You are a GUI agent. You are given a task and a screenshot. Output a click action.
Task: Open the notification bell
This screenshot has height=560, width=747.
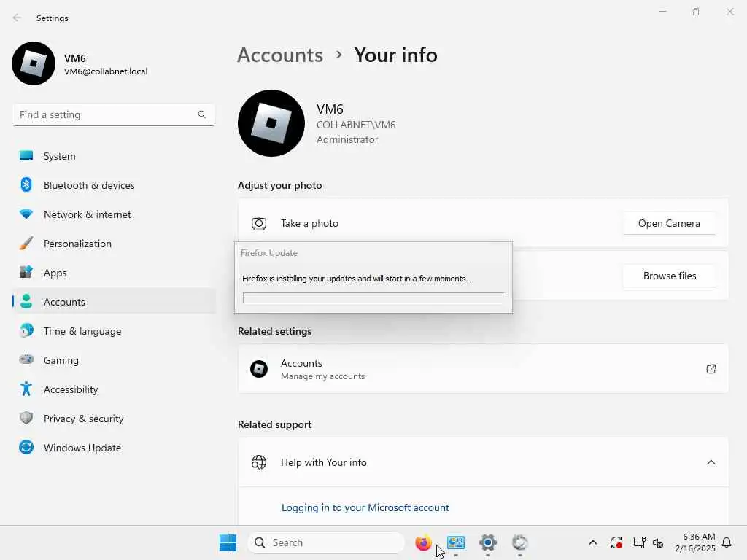(727, 542)
